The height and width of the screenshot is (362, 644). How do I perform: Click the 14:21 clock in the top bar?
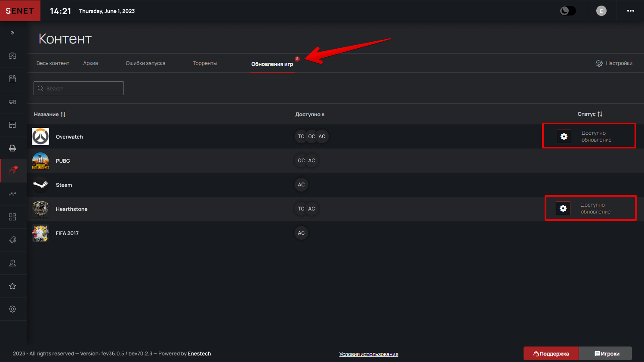[60, 11]
